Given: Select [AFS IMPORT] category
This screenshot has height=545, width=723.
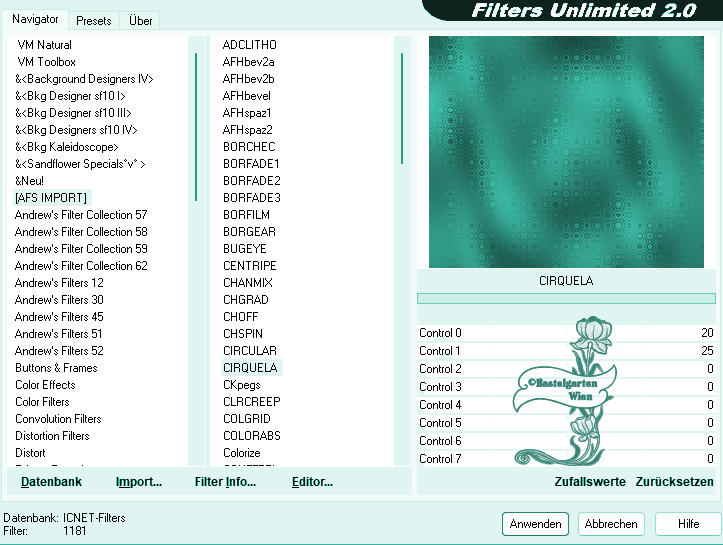Looking at the screenshot, I should [51, 198].
